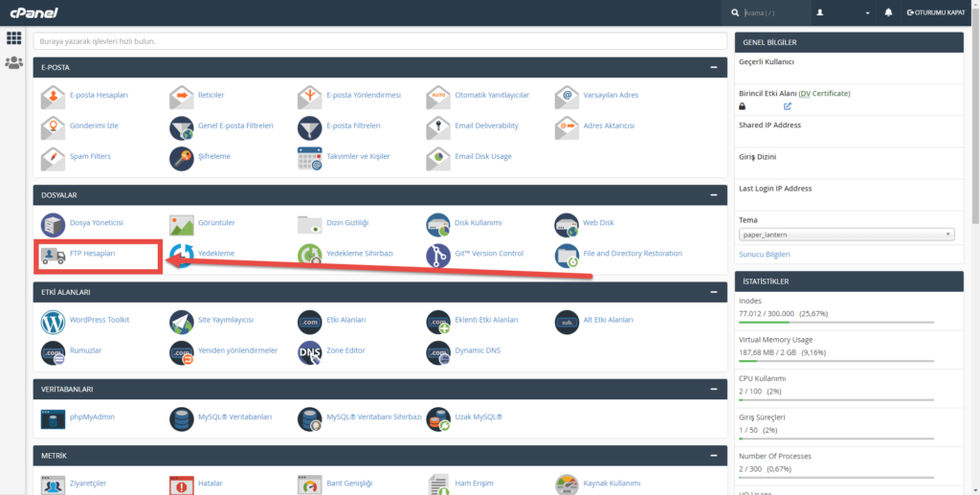The height and width of the screenshot is (495, 980).
Task: Open the phpMyAdmin icon
Action: 54,418
